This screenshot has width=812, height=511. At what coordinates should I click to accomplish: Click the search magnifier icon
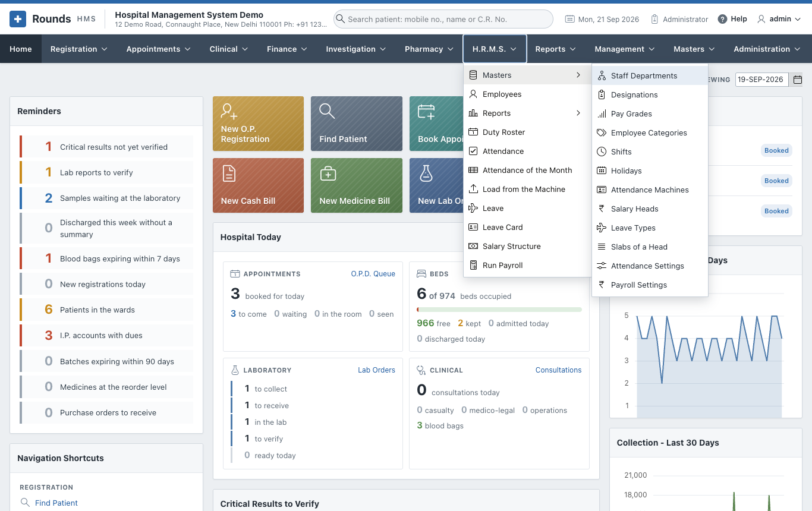click(340, 19)
